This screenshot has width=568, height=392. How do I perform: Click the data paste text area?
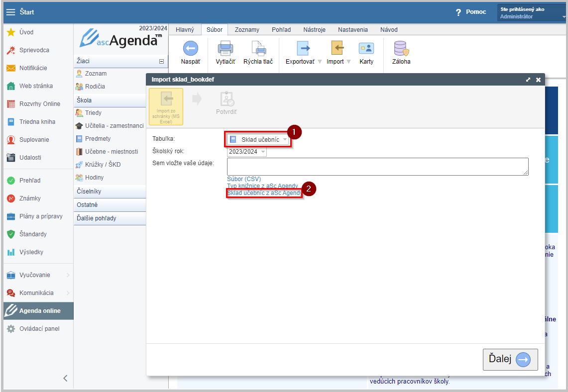(x=377, y=167)
